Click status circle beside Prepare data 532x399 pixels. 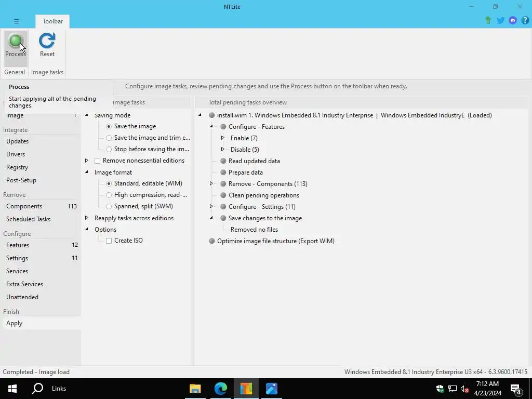click(223, 172)
